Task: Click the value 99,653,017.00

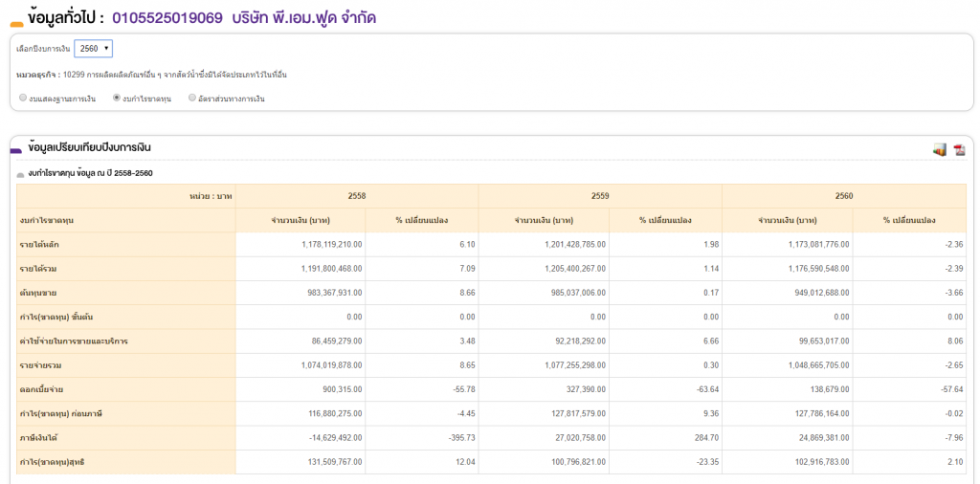Action: (x=825, y=341)
